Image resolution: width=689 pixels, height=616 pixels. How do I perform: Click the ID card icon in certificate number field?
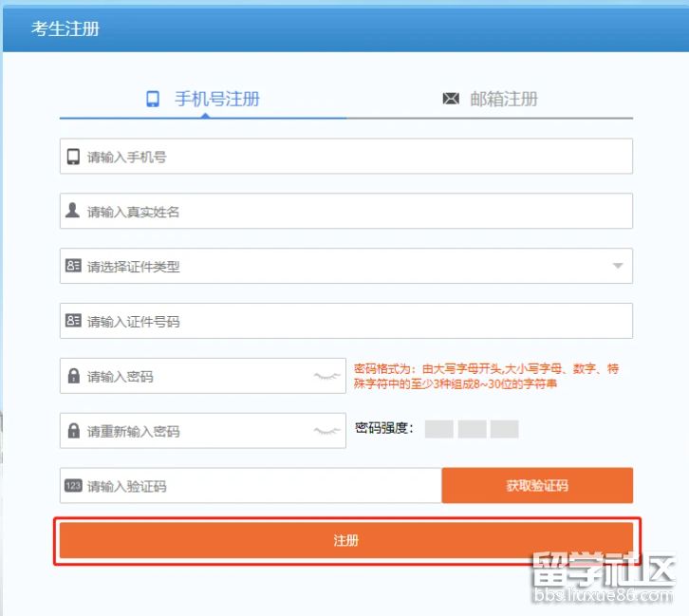coord(73,321)
